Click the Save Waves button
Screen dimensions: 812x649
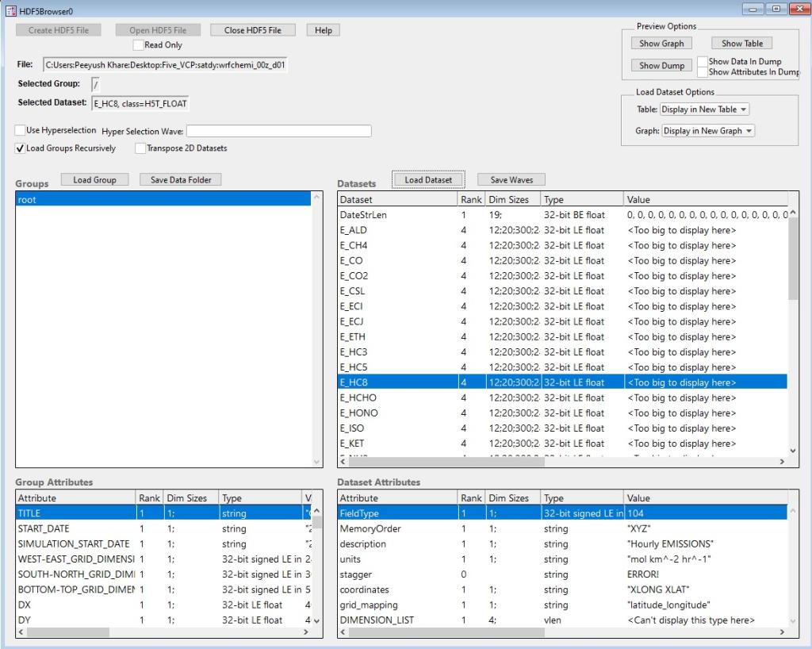point(511,179)
